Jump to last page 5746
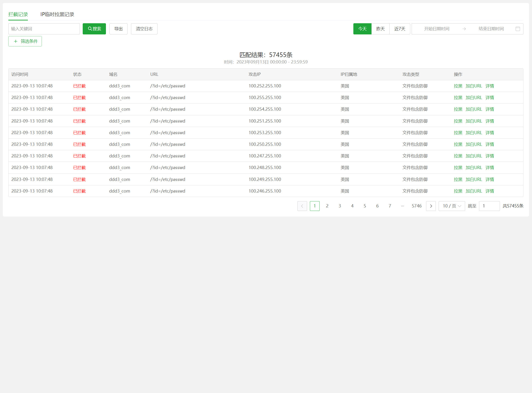This screenshot has height=393, width=532. pyautogui.click(x=416, y=206)
